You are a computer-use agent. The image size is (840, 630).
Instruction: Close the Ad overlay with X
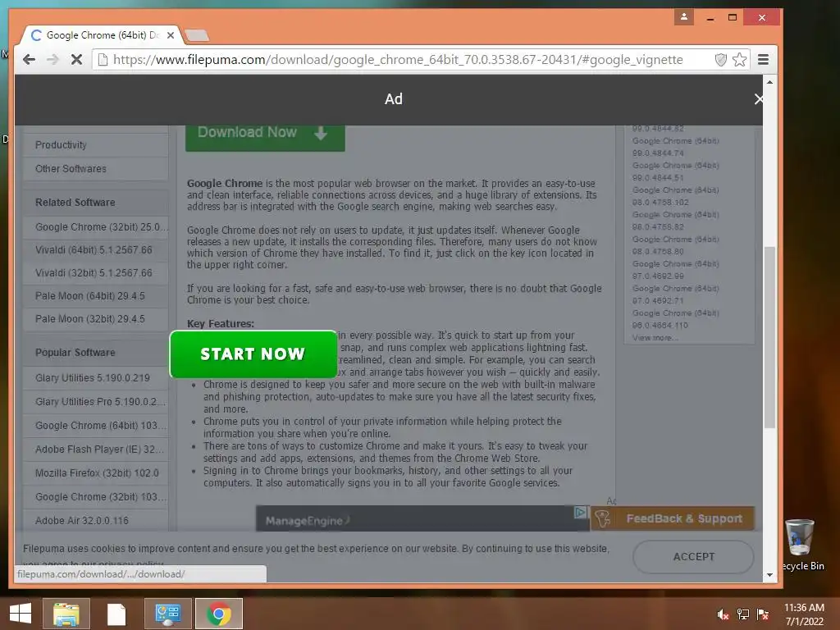759,99
